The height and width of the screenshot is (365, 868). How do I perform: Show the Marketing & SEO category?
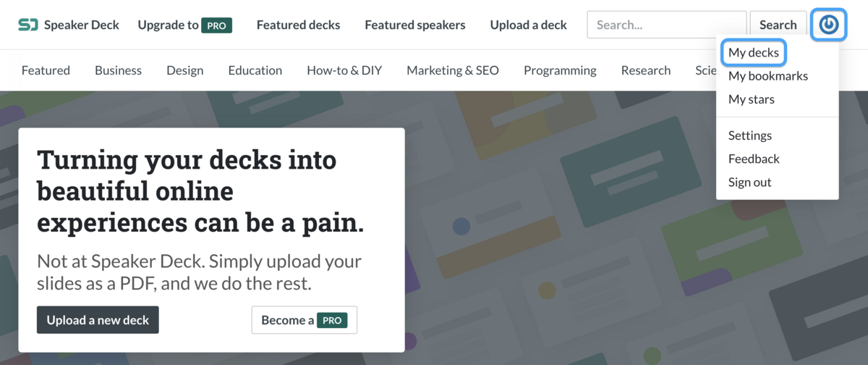453,70
